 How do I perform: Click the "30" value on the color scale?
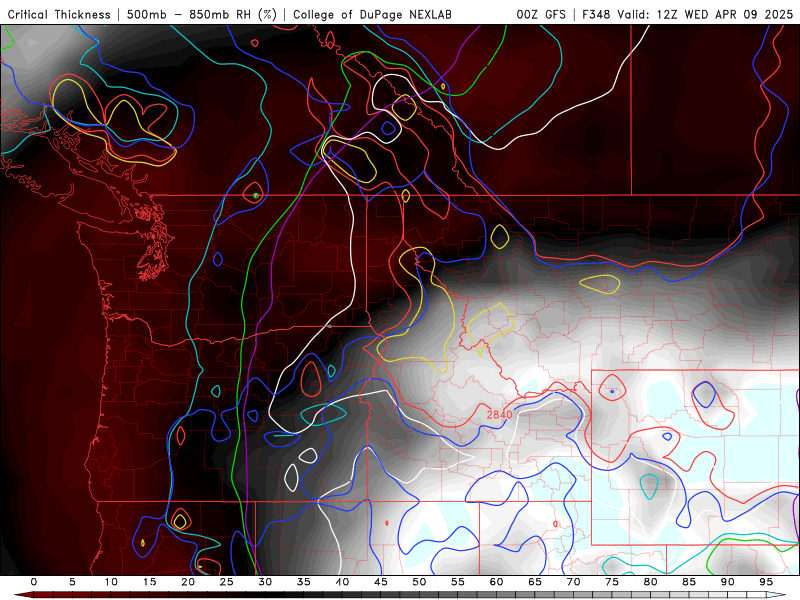[x=265, y=582]
